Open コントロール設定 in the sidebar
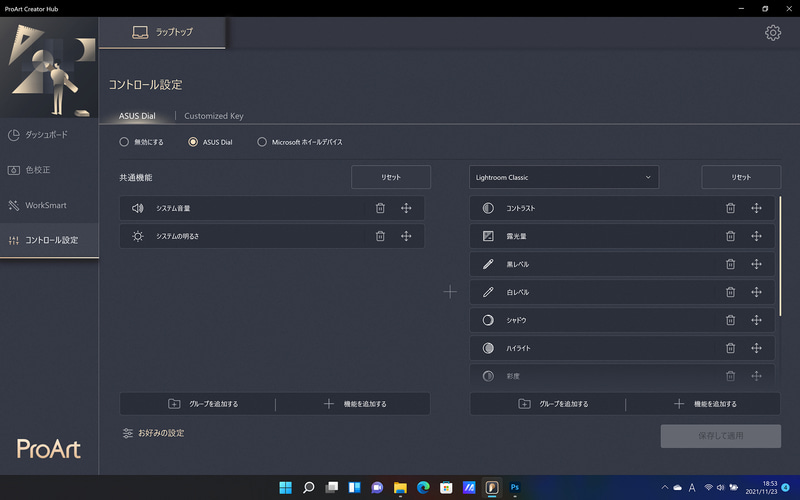Image resolution: width=800 pixels, height=500 pixels. (x=49, y=240)
